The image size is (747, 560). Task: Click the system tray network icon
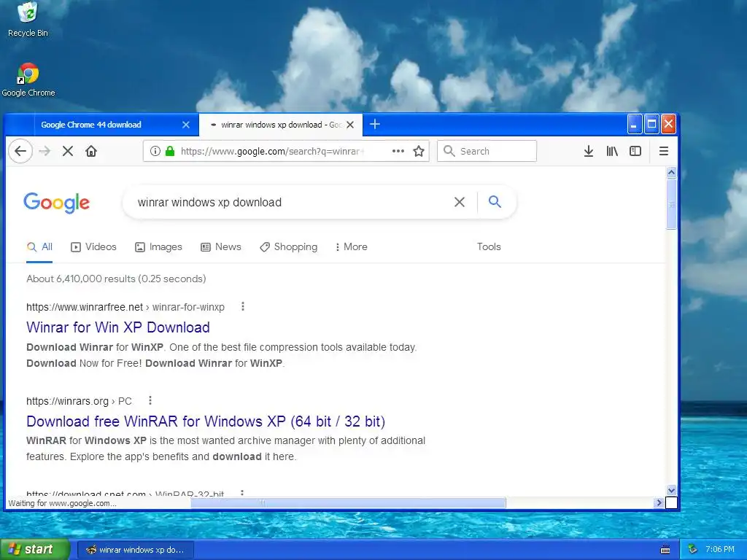click(693, 549)
